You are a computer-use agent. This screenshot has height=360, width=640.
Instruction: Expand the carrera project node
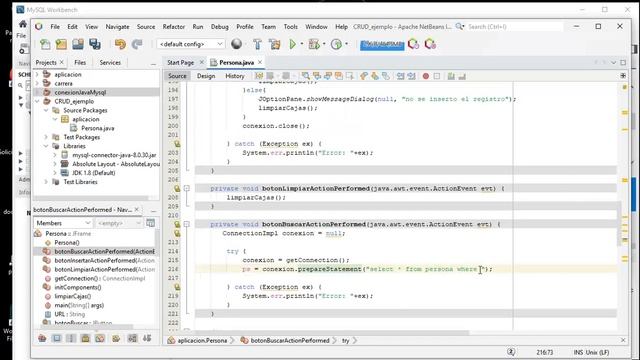click(x=37, y=83)
